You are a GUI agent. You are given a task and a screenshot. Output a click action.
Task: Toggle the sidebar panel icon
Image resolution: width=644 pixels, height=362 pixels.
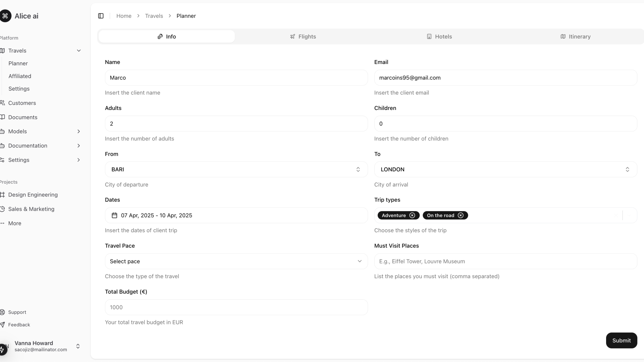pos(101,16)
